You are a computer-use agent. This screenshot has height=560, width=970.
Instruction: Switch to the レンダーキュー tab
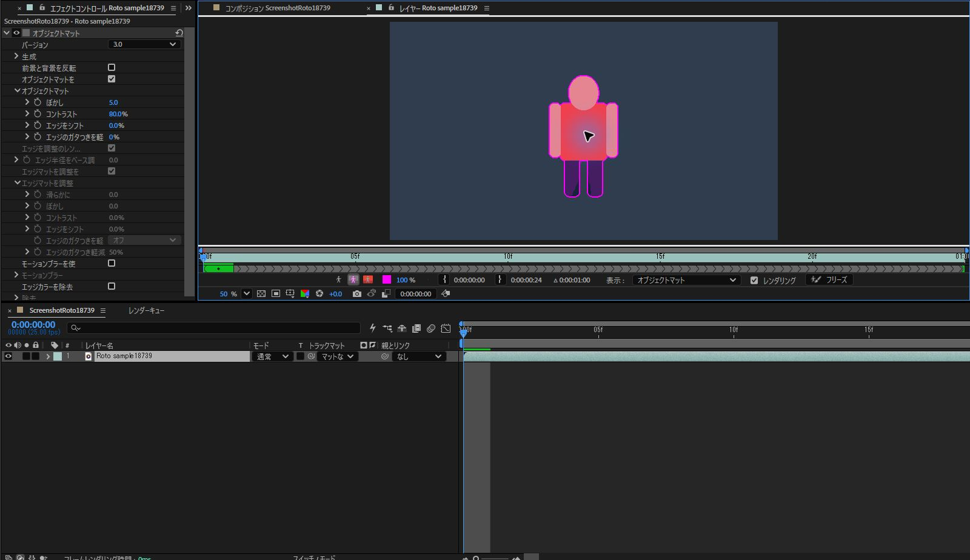click(146, 310)
